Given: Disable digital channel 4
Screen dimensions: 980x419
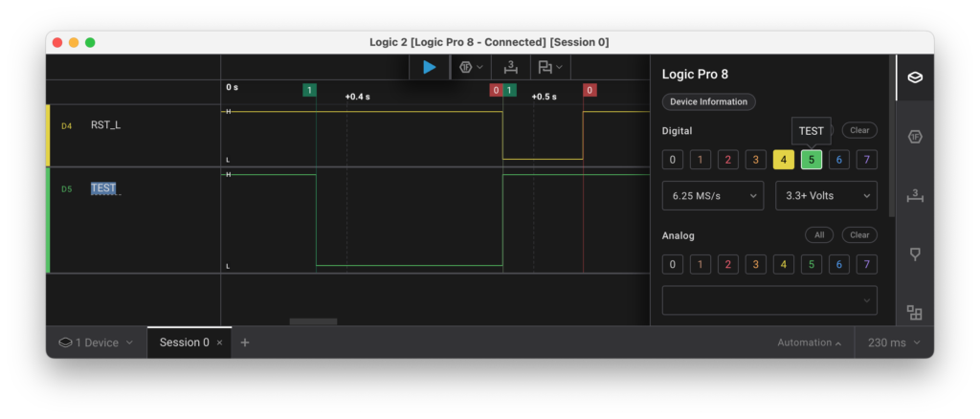Looking at the screenshot, I should tap(784, 160).
